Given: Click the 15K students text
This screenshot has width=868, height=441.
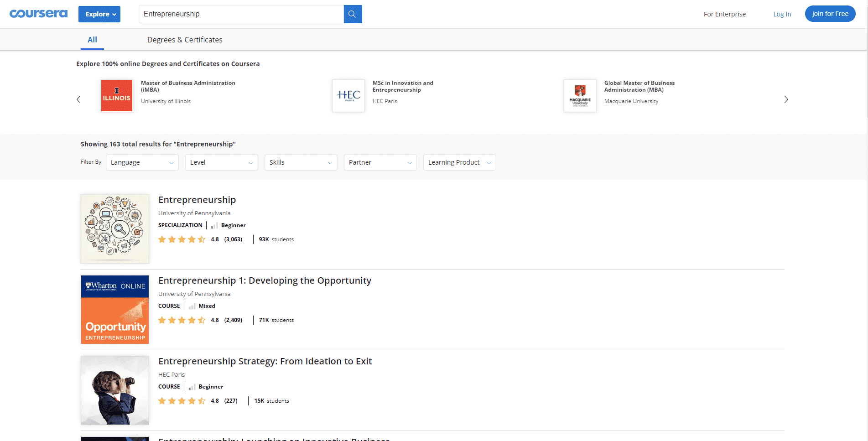Looking at the screenshot, I should (x=272, y=401).
